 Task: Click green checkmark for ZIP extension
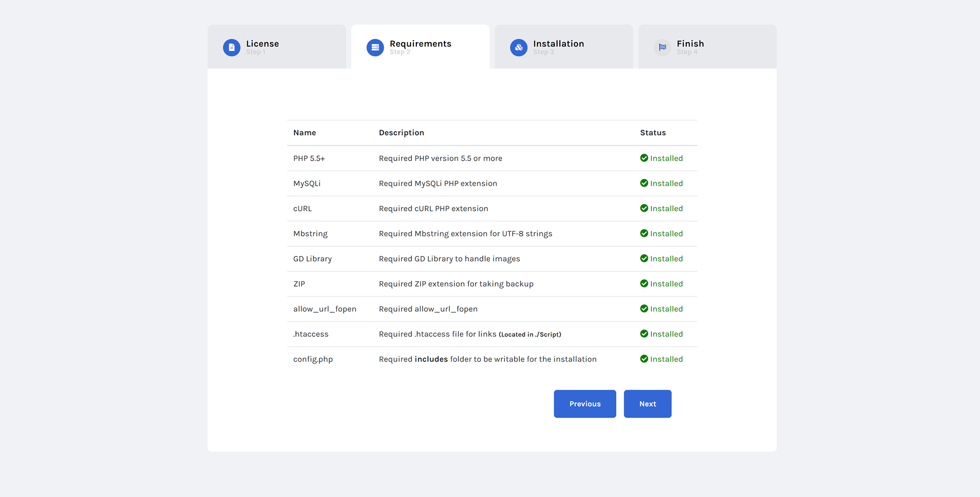[x=644, y=284]
